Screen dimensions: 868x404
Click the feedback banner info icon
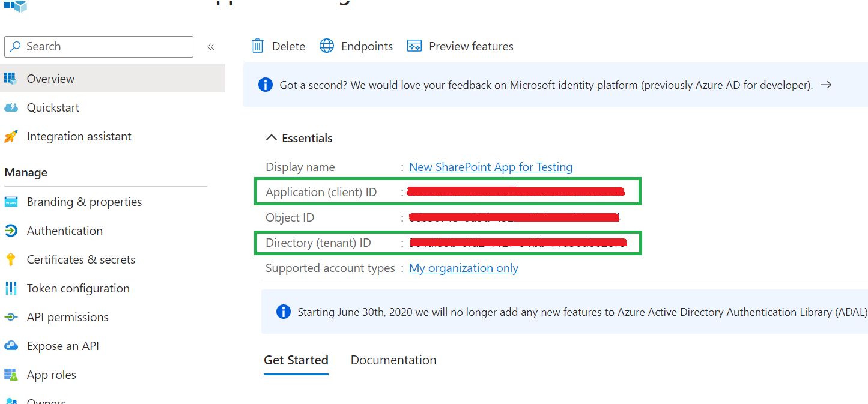pos(265,85)
